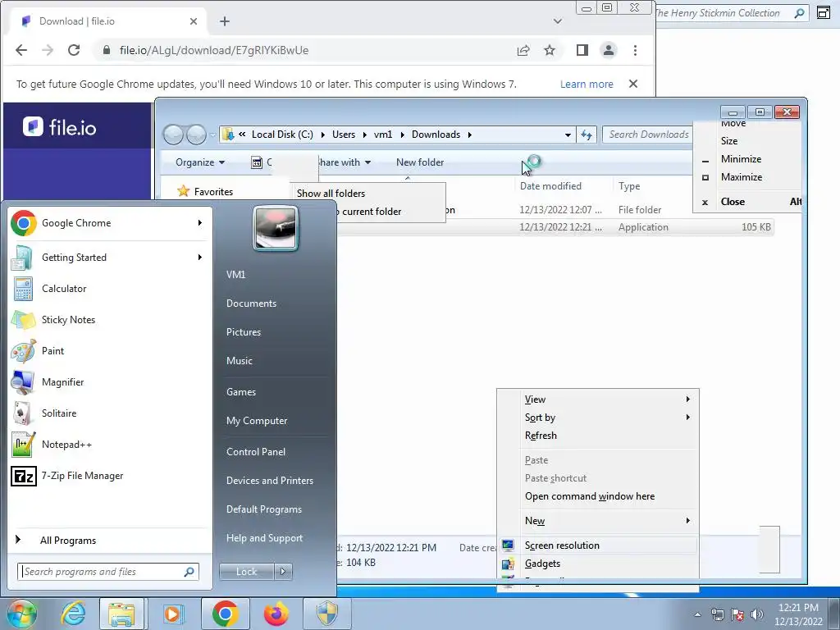
Task: Open Chrome profile avatar menu
Action: 609,50
